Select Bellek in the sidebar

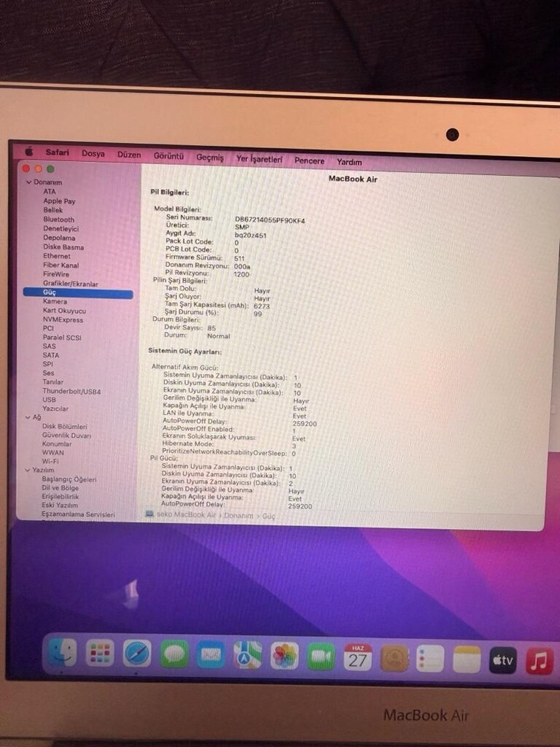(52, 210)
